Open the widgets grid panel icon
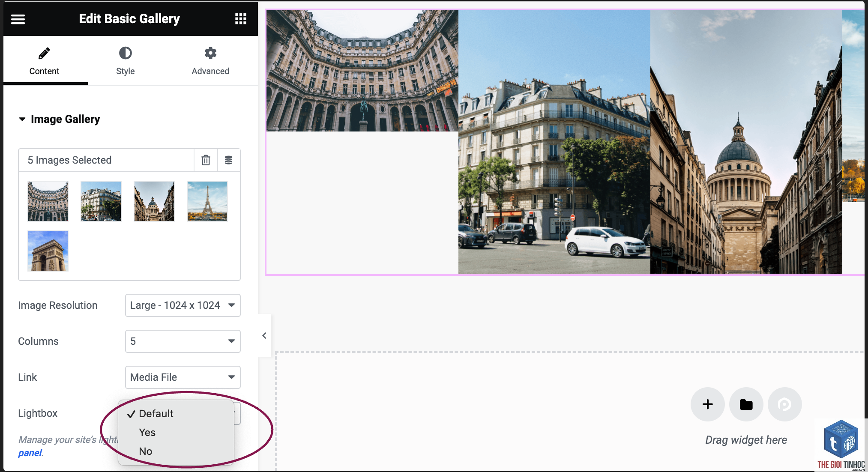 [241, 19]
